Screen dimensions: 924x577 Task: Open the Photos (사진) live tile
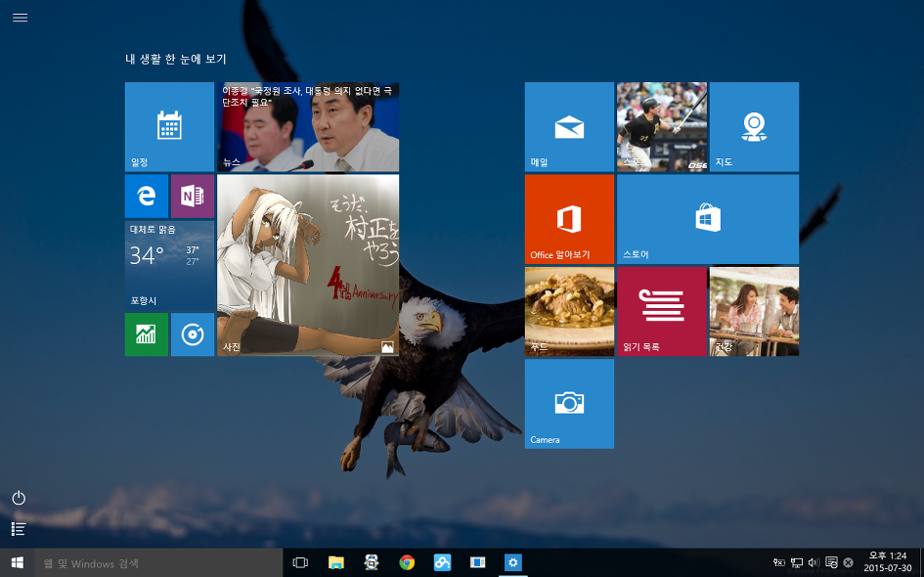(x=308, y=265)
